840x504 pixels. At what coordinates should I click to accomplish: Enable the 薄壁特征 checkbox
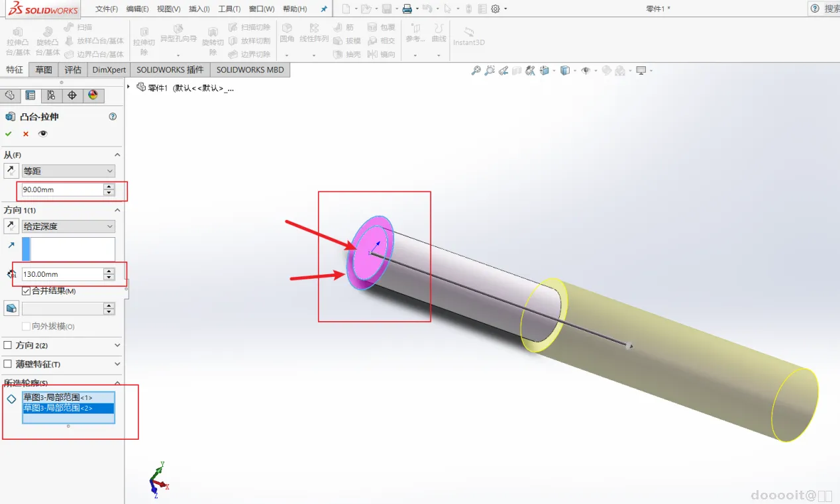8,364
